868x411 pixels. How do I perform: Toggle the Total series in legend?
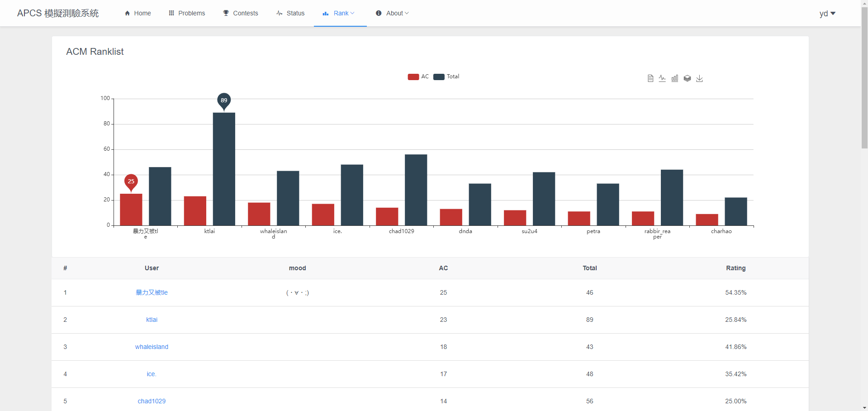point(446,76)
